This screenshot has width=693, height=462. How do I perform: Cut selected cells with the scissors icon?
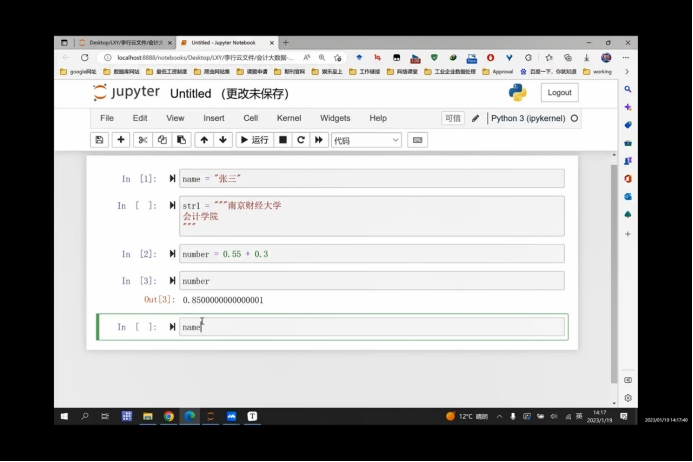[x=143, y=140]
